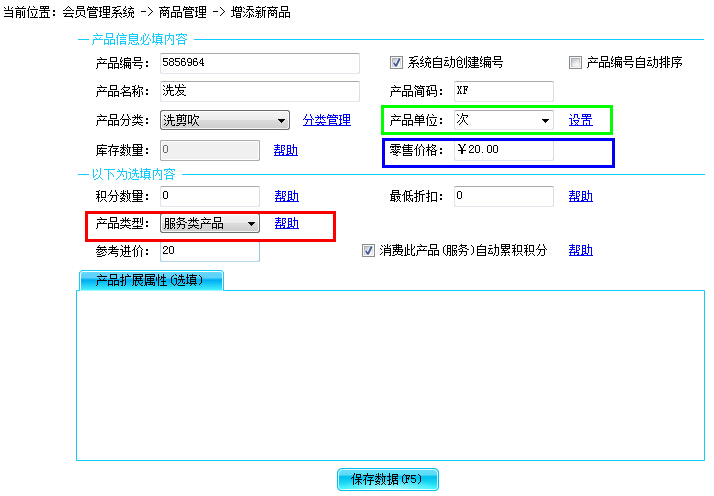714x496 pixels.
Task: Click inside the 参考进价 input field
Action: click(x=208, y=251)
